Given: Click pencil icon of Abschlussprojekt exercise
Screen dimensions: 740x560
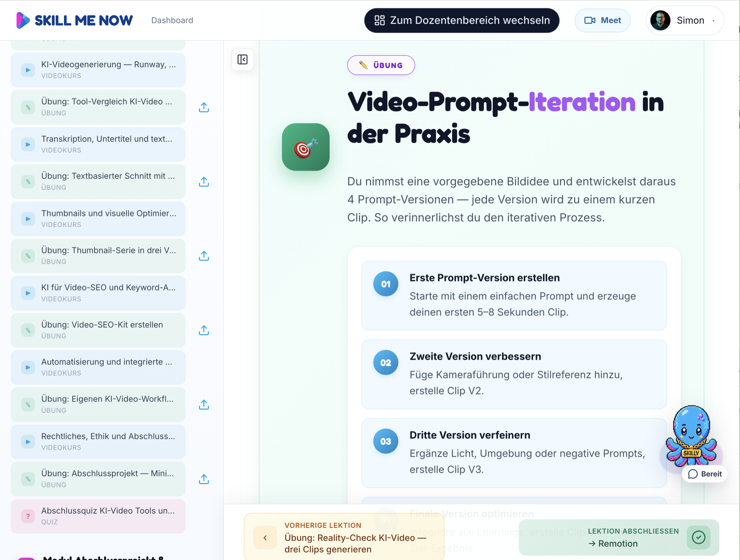Looking at the screenshot, I should (x=28, y=479).
